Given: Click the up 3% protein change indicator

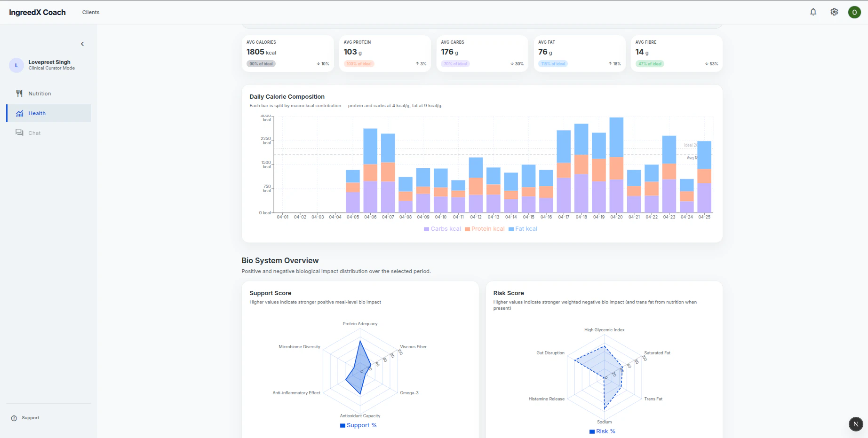Looking at the screenshot, I should pos(421,64).
